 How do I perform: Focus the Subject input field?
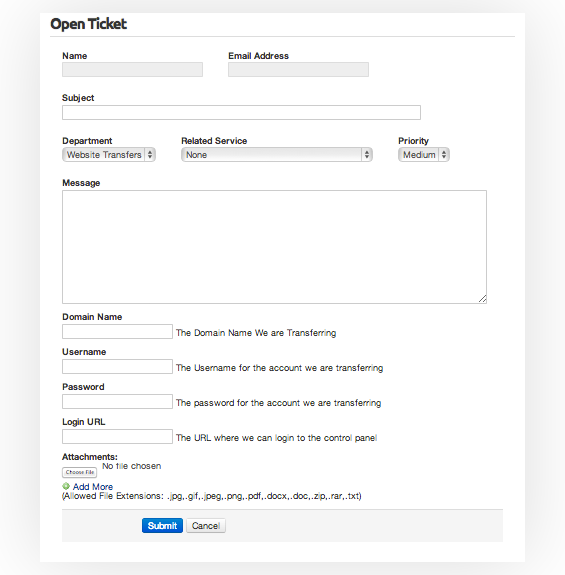241,113
